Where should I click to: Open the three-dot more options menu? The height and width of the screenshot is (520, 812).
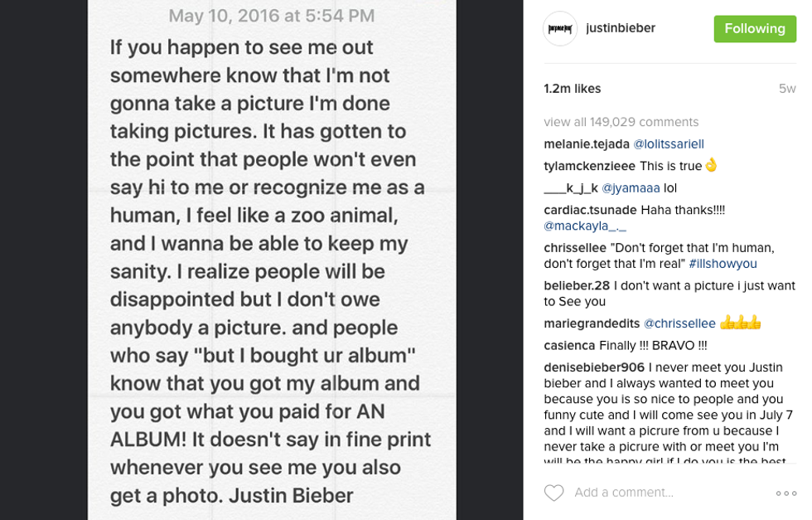(x=785, y=493)
